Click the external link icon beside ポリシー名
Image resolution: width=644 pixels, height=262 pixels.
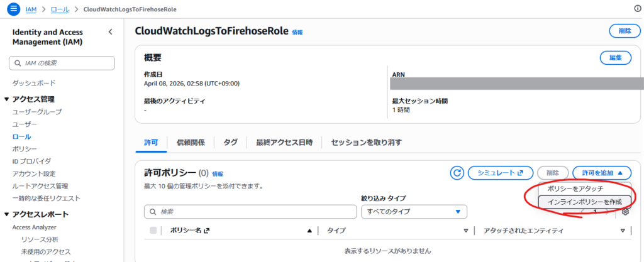point(206,231)
